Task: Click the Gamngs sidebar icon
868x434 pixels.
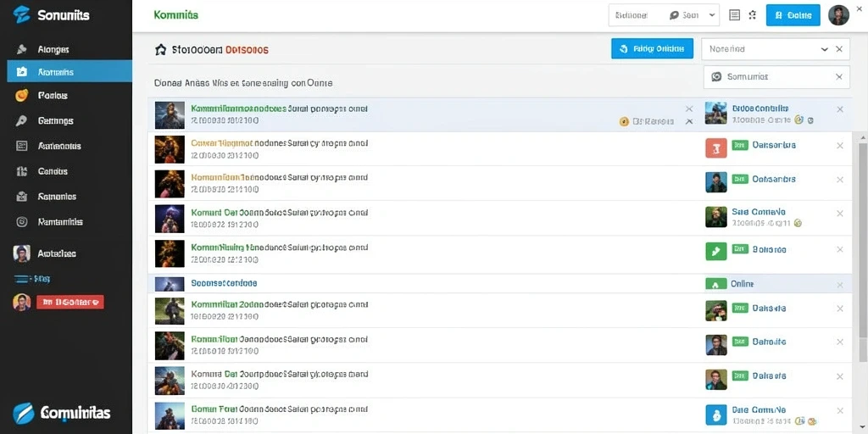Action: pyautogui.click(x=21, y=120)
